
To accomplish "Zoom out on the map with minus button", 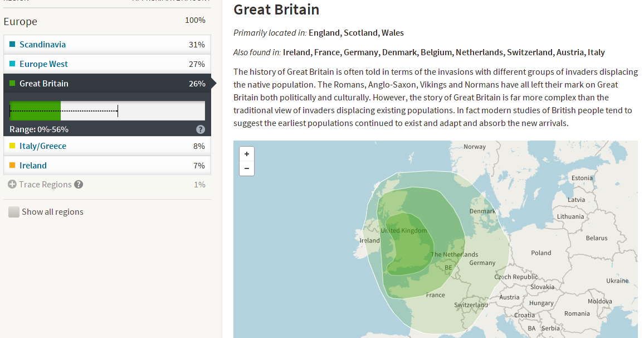I will coord(246,168).
